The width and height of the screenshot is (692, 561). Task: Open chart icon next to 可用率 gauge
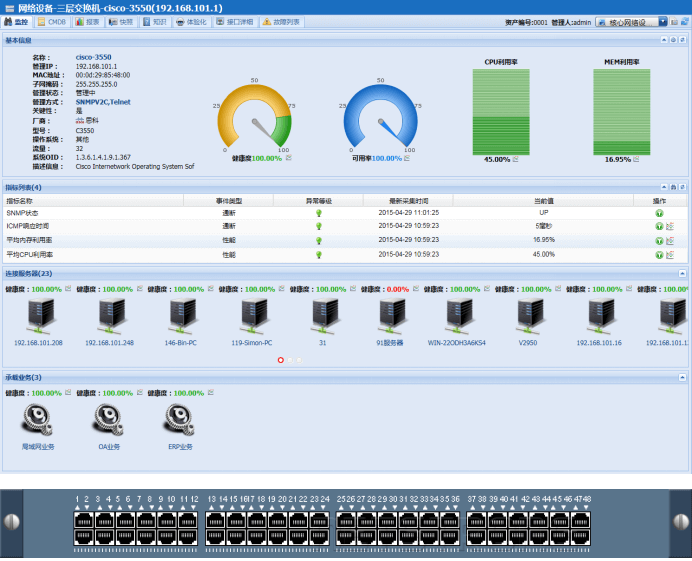click(x=407, y=158)
